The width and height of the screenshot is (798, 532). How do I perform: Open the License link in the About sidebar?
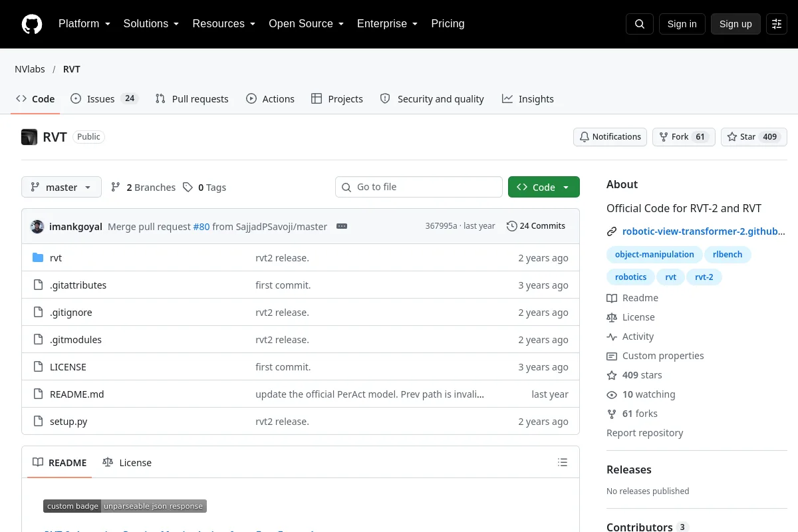(x=630, y=317)
